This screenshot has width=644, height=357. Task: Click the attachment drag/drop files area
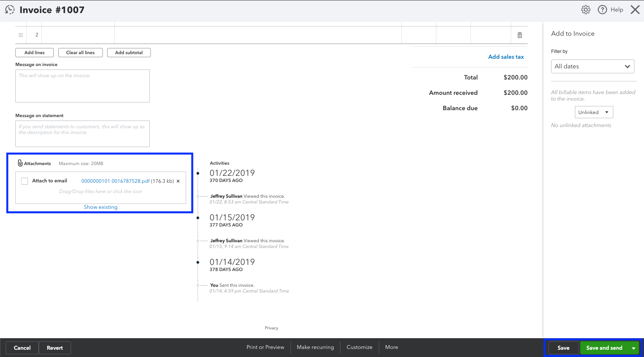click(101, 192)
